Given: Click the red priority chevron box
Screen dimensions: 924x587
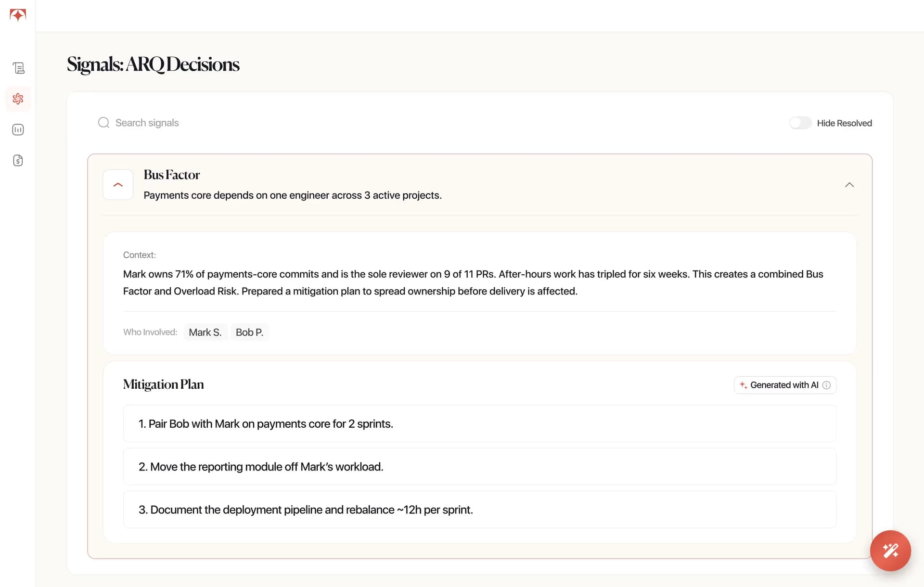Looking at the screenshot, I should tap(118, 185).
